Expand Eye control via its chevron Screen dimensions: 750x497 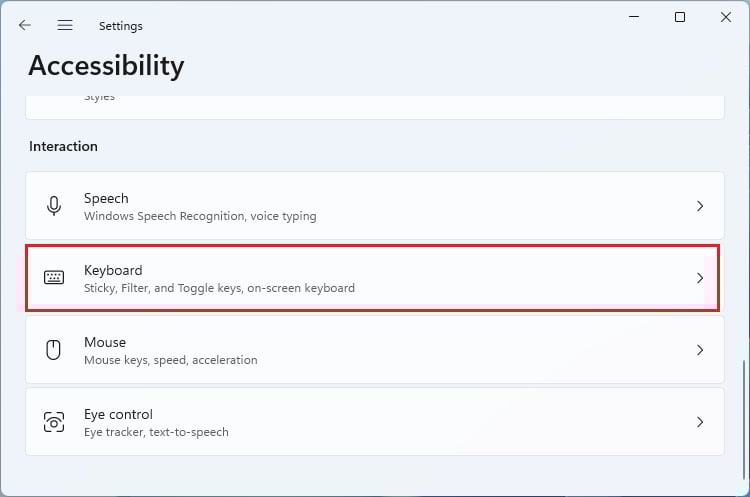click(700, 422)
